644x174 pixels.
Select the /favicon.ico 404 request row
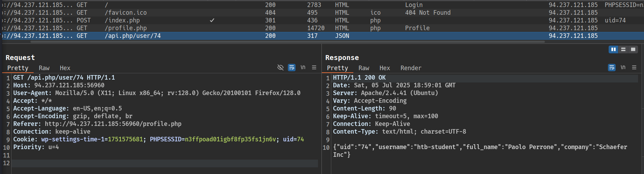coord(125,13)
